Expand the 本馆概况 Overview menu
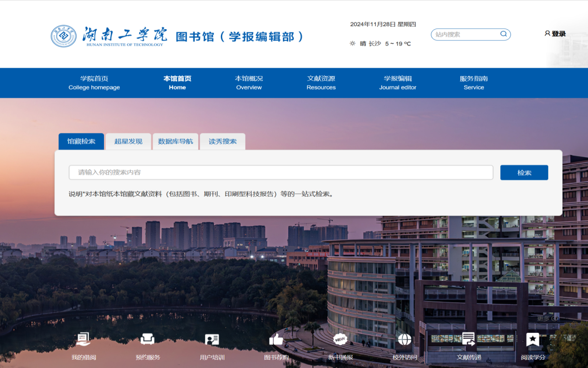Image resolution: width=588 pixels, height=368 pixels. tap(249, 82)
